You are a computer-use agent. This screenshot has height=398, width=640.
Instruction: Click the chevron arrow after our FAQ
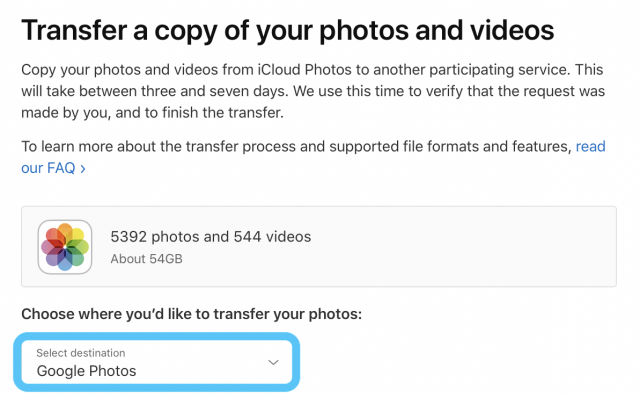(x=83, y=169)
